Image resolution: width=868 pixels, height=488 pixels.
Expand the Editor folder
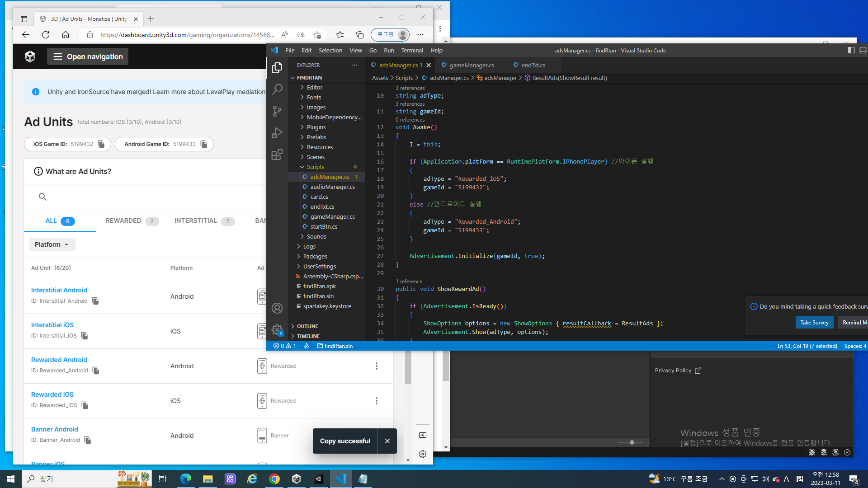tap(315, 88)
